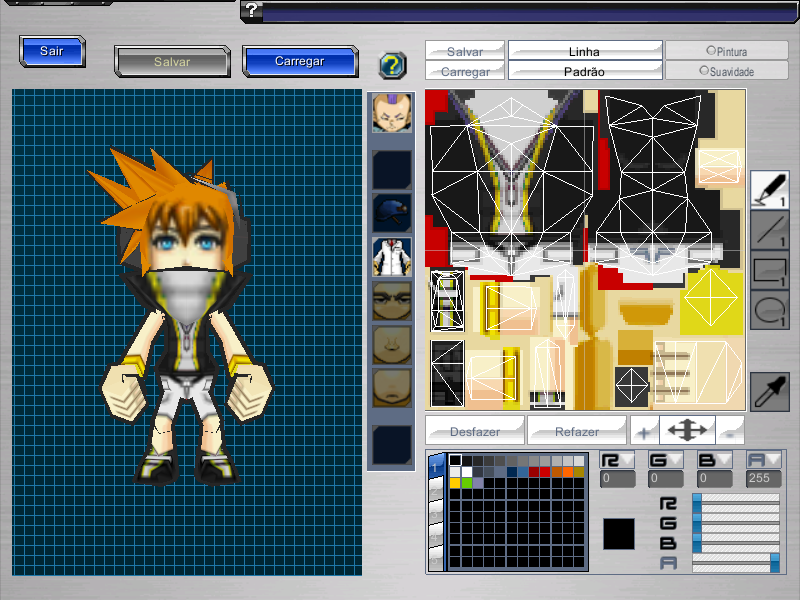This screenshot has height=600, width=800.
Task: Pick the lavender palette swatch
Action: (478, 483)
